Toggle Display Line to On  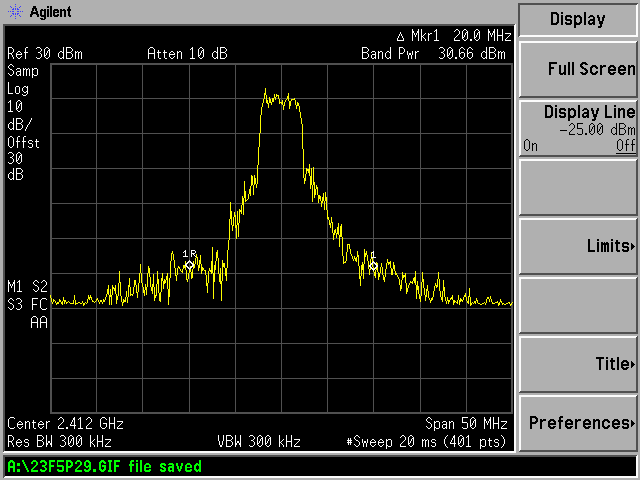pyautogui.click(x=531, y=146)
